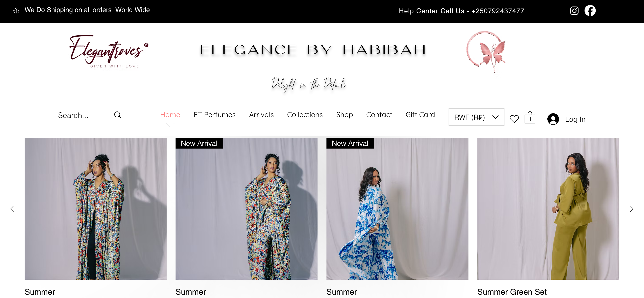Focus the Search input field
The image size is (644, 298).
[x=84, y=115]
